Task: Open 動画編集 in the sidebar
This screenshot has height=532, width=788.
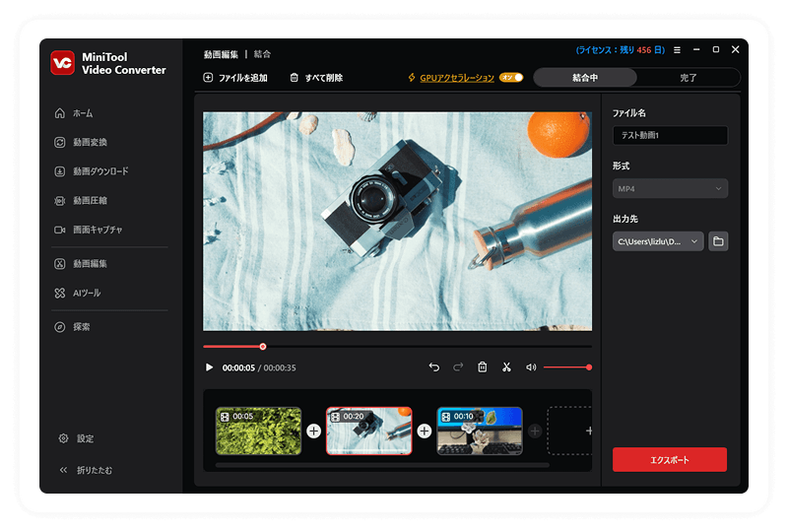Action: [x=81, y=263]
